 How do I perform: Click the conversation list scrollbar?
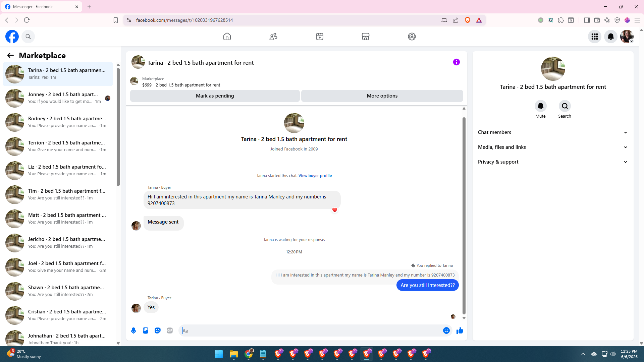click(x=118, y=127)
